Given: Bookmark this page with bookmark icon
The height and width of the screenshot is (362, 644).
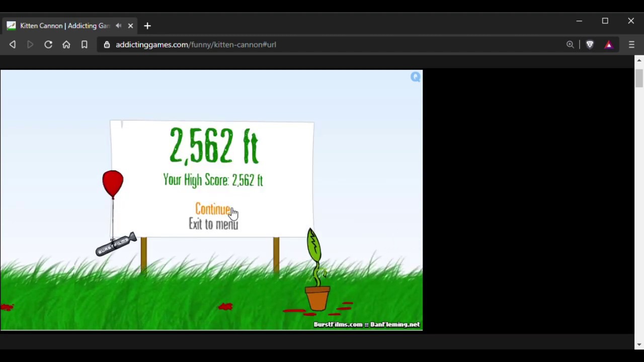Looking at the screenshot, I should pyautogui.click(x=85, y=45).
